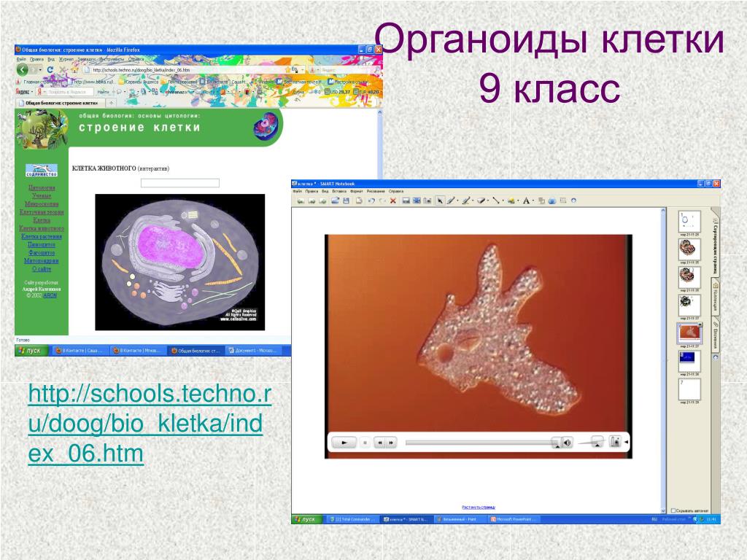Open Формат menu in SMART Notebook
This screenshot has height=560, width=747.
pos(356,191)
